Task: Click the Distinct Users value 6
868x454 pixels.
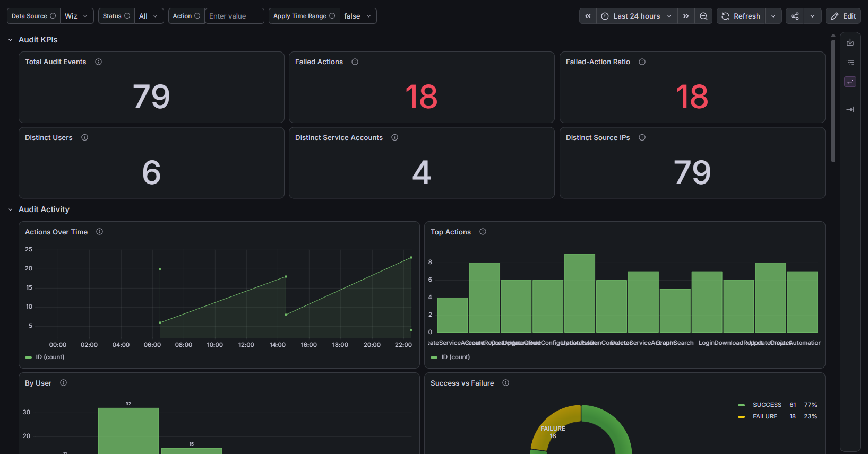Action: pyautogui.click(x=151, y=172)
